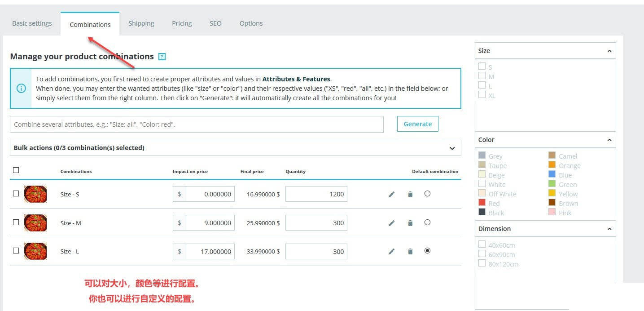Open the Combinations tab
644x311 pixels.
point(90,24)
